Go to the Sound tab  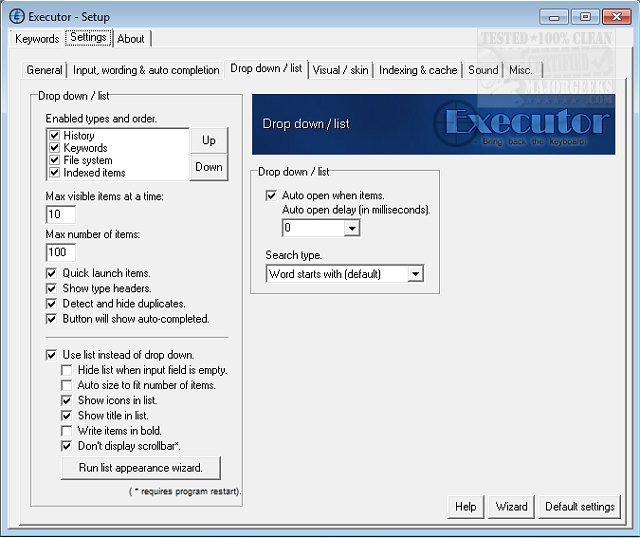point(483,70)
